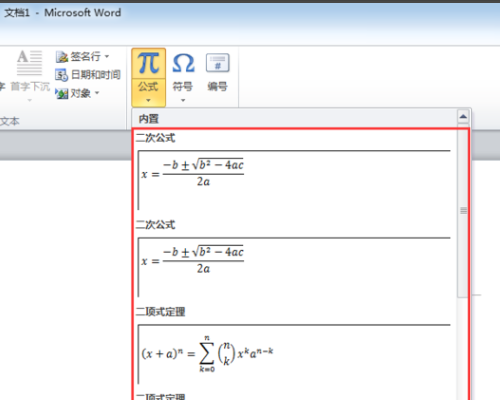Screen dimensions: 500x400
Task: Click the pi equation icon
Action: pos(148,63)
